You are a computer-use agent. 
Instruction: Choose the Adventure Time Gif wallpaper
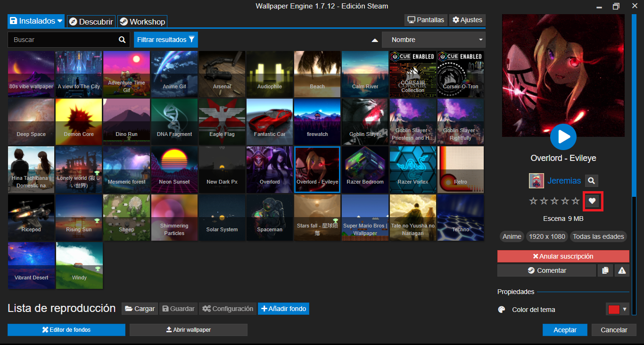[x=126, y=74]
